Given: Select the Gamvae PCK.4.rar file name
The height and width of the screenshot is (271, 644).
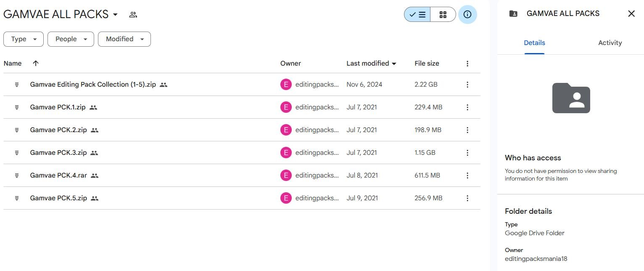Looking at the screenshot, I should (58, 175).
